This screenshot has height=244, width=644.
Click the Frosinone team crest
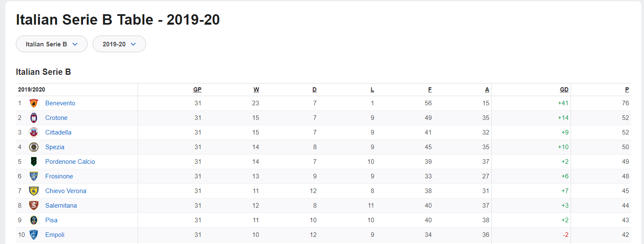point(34,176)
